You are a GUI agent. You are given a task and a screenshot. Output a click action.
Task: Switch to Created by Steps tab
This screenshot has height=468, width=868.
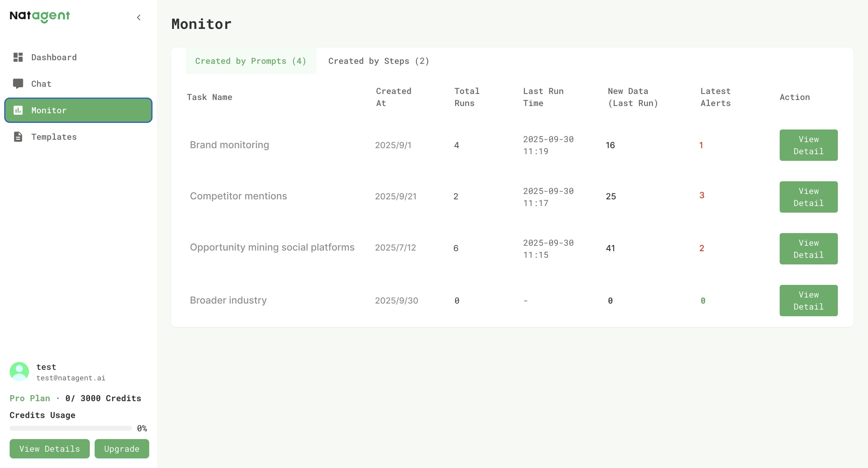379,61
